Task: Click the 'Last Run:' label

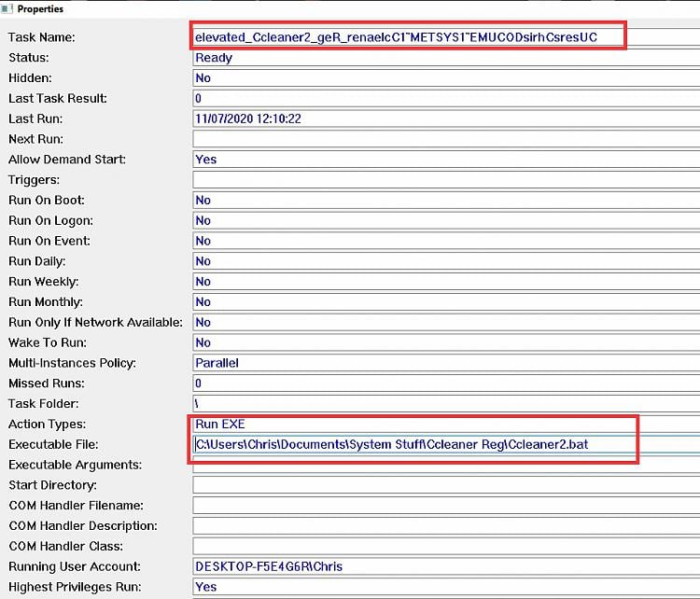Action: tap(35, 118)
